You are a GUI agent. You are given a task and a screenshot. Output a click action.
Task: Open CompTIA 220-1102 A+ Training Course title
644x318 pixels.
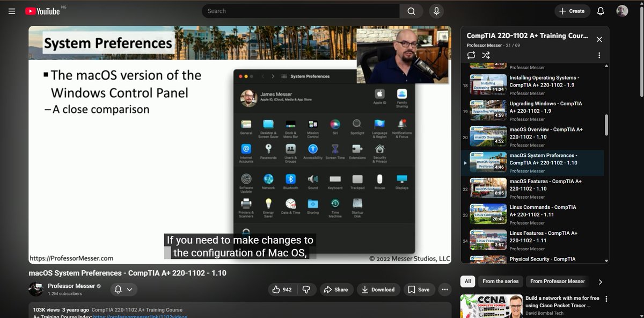point(527,36)
